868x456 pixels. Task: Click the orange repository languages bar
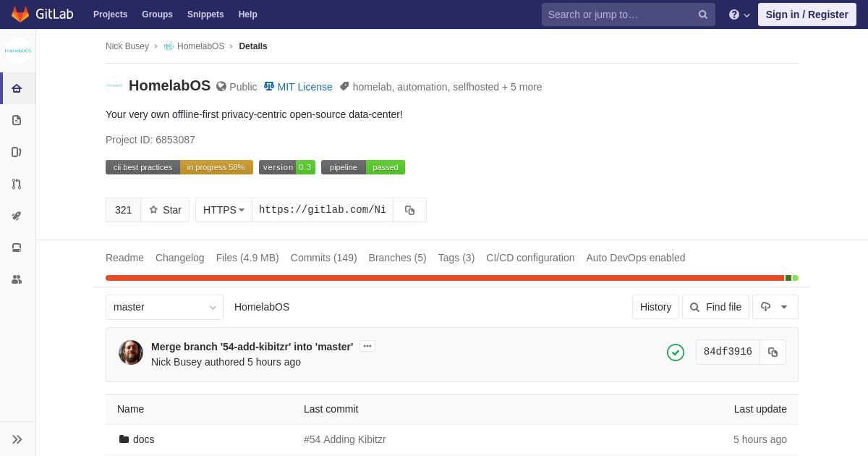[445, 278]
